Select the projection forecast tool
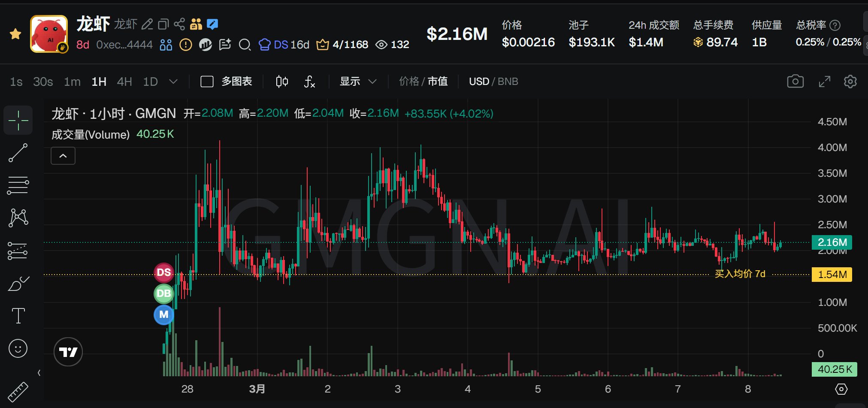 coord(18,251)
